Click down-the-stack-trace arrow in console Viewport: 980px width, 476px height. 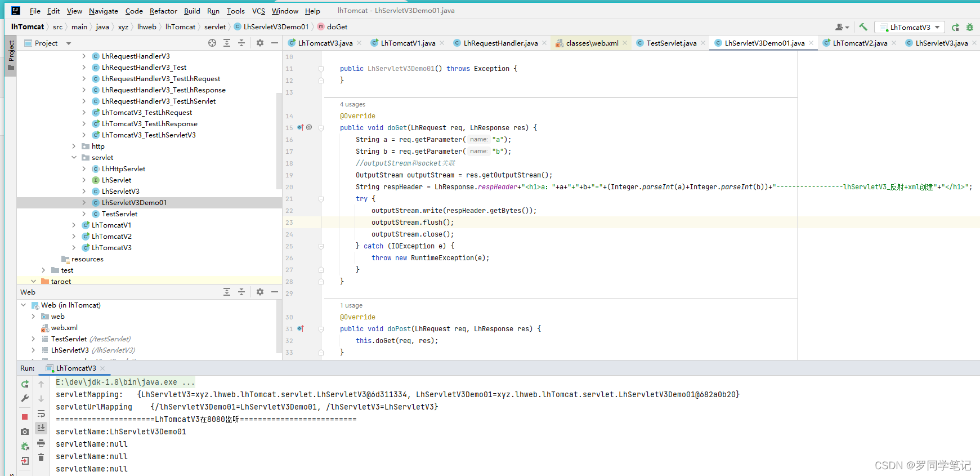[x=41, y=398]
